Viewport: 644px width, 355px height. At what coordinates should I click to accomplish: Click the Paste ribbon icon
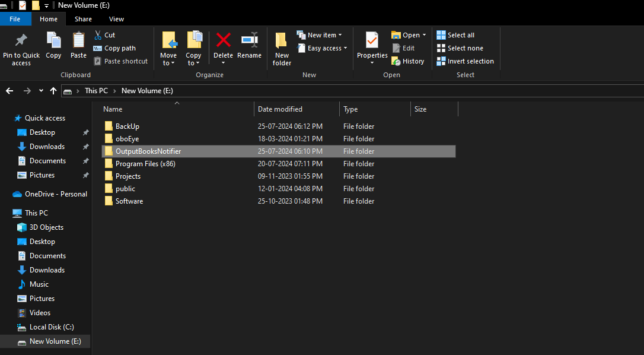click(78, 41)
